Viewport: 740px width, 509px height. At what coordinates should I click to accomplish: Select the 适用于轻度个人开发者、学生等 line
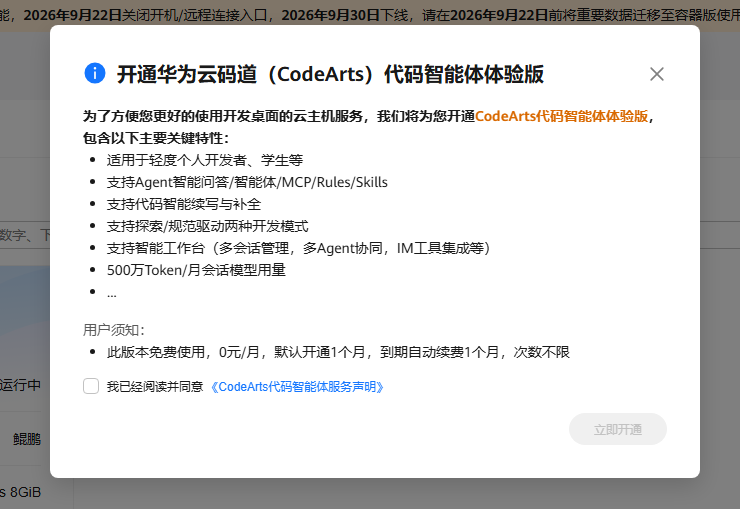click(205, 160)
